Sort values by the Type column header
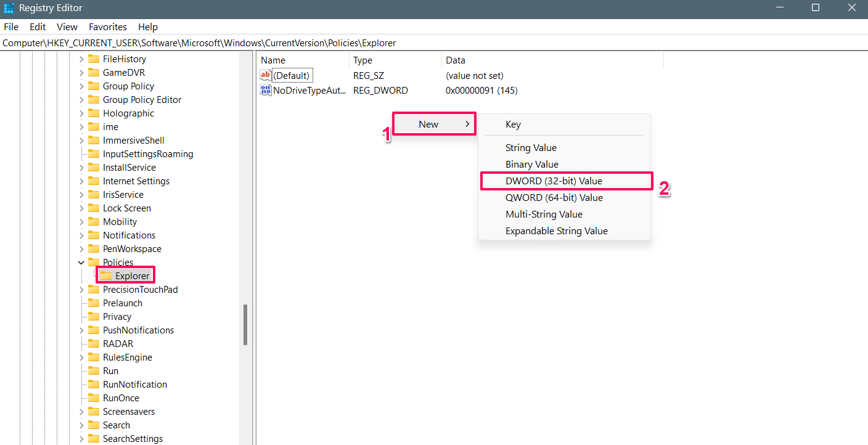868x445 pixels. 395,60
